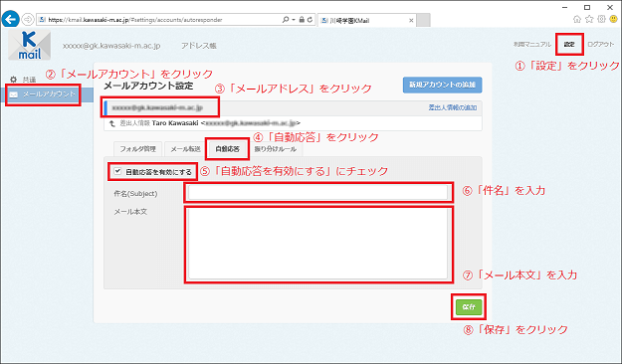Open the browser tools gear icon
This screenshot has width=622, height=364.
(601, 19)
